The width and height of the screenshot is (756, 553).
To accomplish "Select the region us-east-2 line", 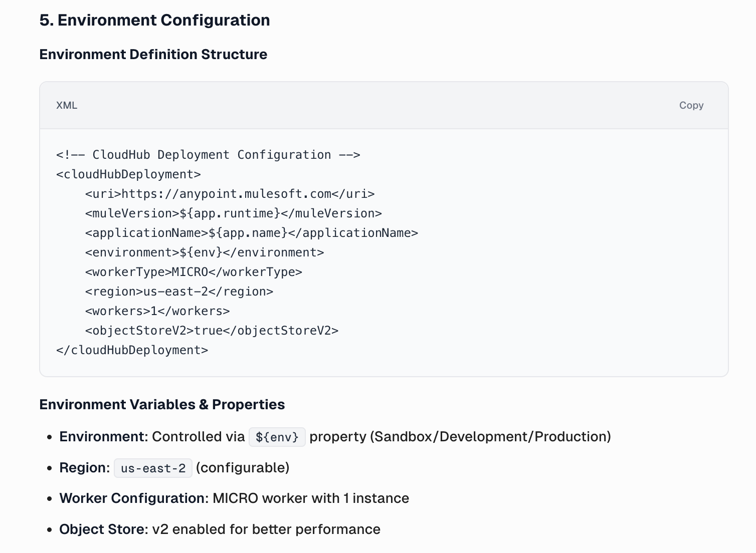I will [x=179, y=291].
